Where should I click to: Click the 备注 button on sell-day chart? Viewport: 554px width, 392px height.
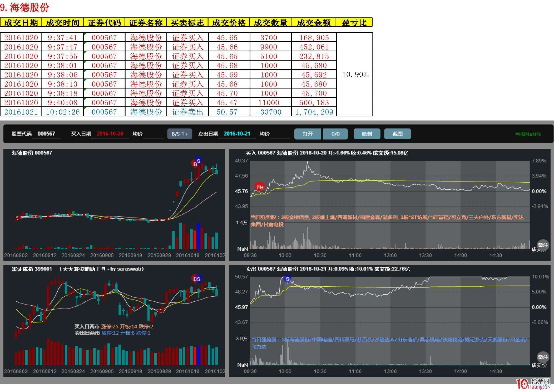click(543, 357)
